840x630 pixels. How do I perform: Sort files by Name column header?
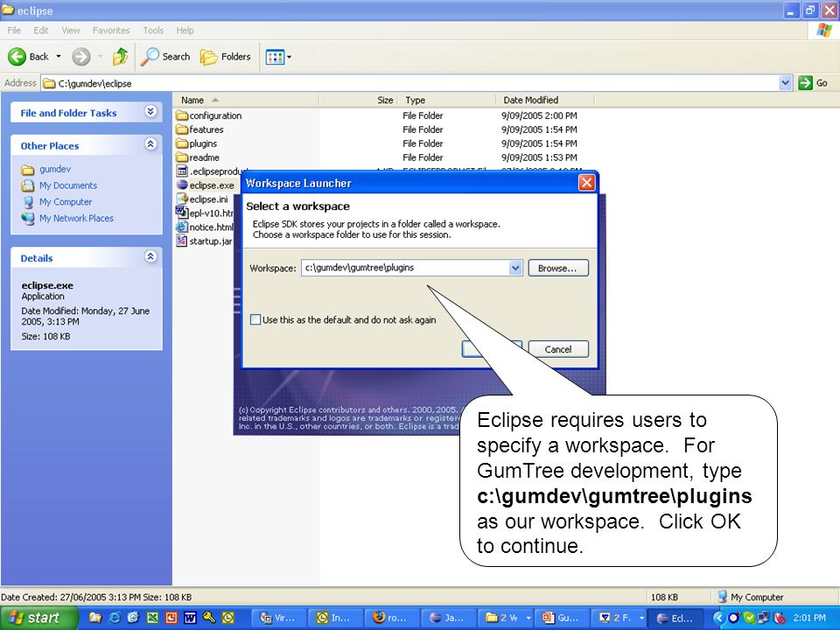click(x=246, y=100)
